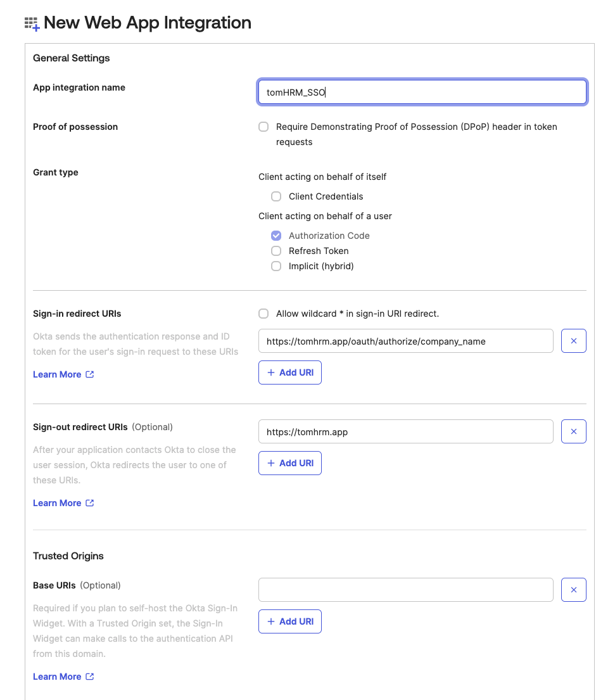Screen dimensions: 615x700
Task: Click the 'New Web App Integration' heading
Action: 148,23
